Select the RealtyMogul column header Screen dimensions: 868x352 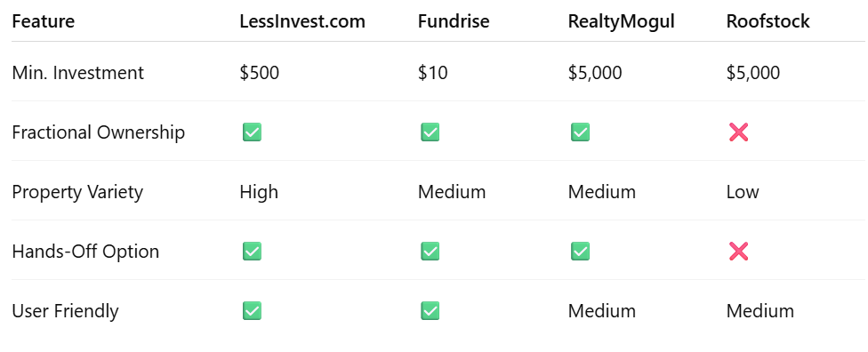(621, 22)
